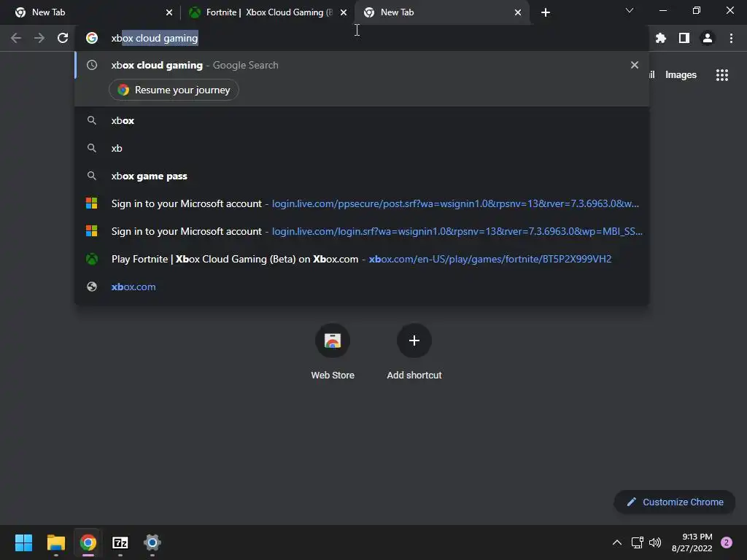This screenshot has height=560, width=747.
Task: Minimize the Chrome window
Action: (x=662, y=10)
